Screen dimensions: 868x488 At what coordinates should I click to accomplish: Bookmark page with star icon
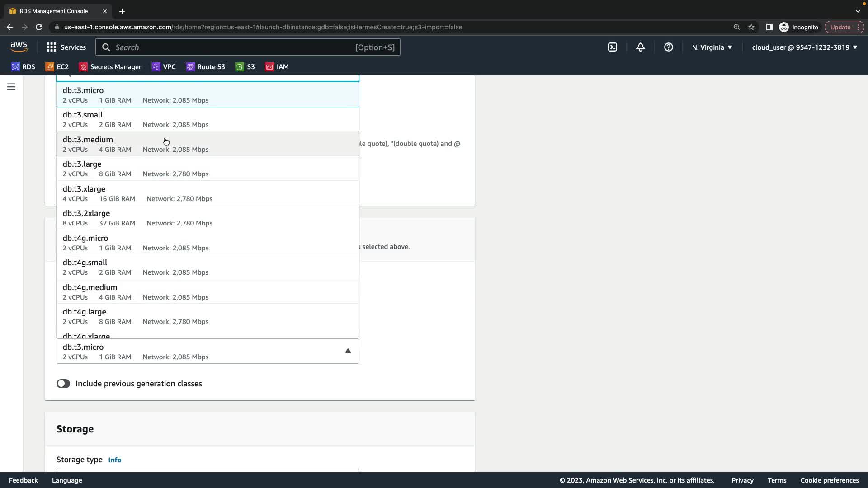751,27
